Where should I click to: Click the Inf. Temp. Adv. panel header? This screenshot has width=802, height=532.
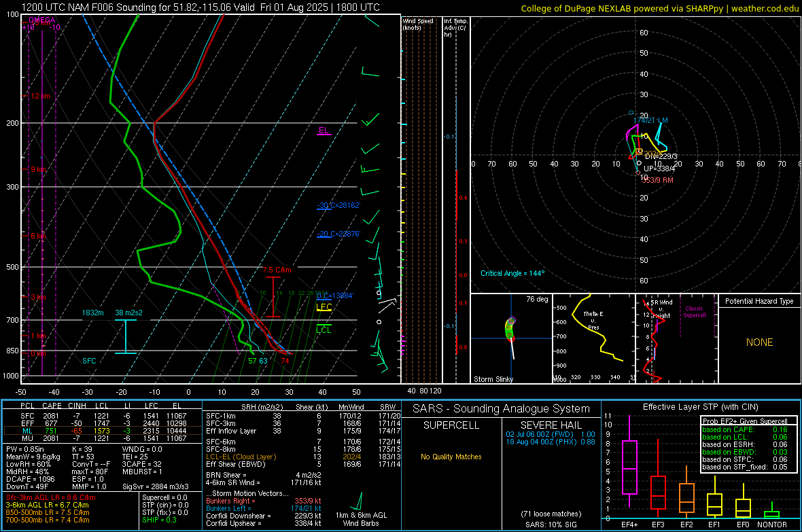(455, 27)
